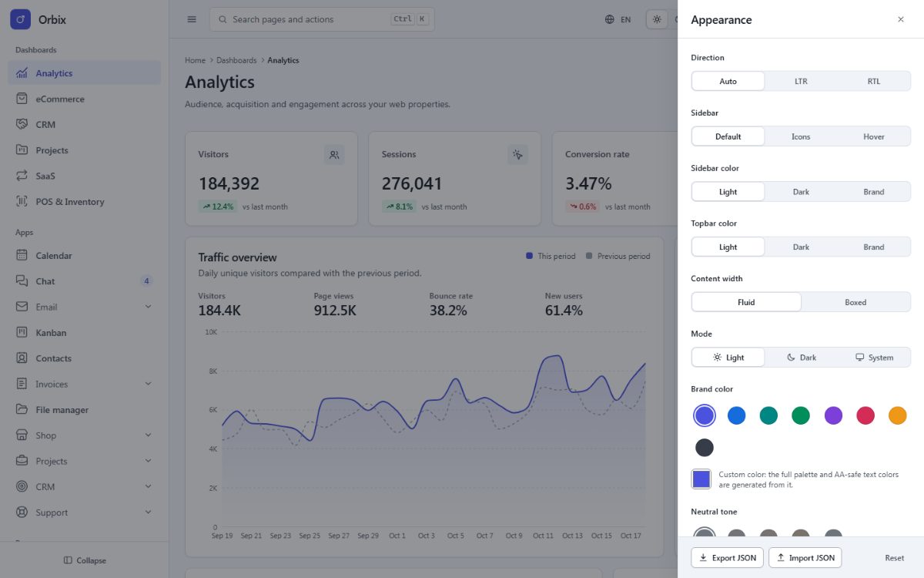924x578 pixels.
Task: Expand the Shop submenu chevron
Action: click(x=148, y=435)
